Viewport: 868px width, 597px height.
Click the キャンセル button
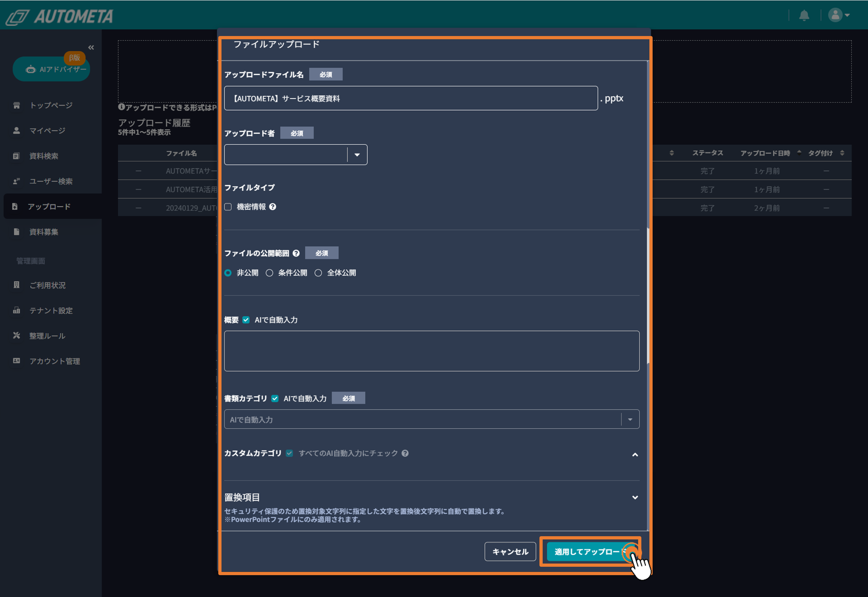click(x=510, y=552)
